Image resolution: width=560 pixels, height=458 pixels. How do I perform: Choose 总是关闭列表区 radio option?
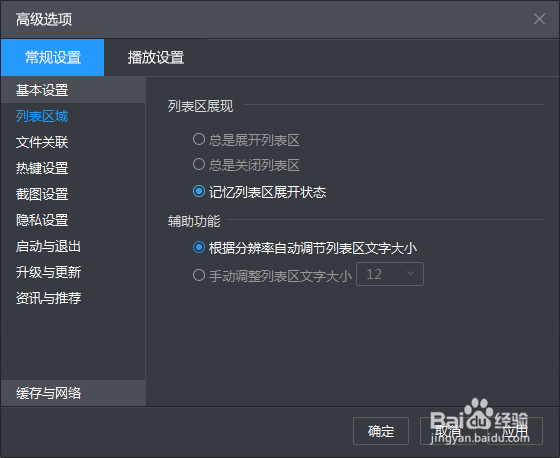click(199, 165)
